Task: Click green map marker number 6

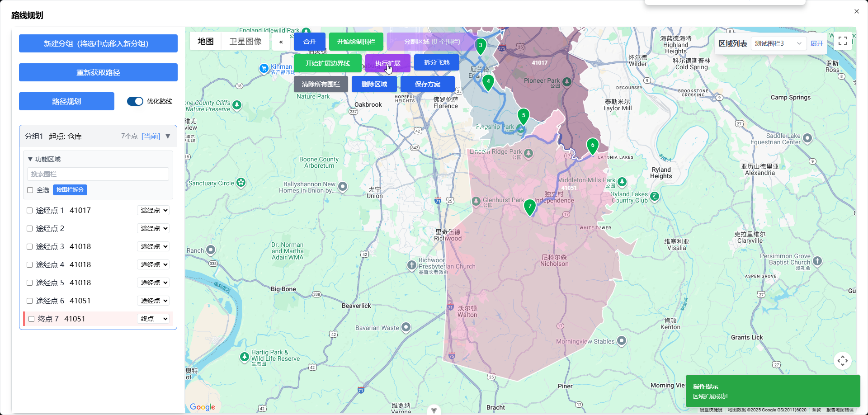Action: [592, 146]
